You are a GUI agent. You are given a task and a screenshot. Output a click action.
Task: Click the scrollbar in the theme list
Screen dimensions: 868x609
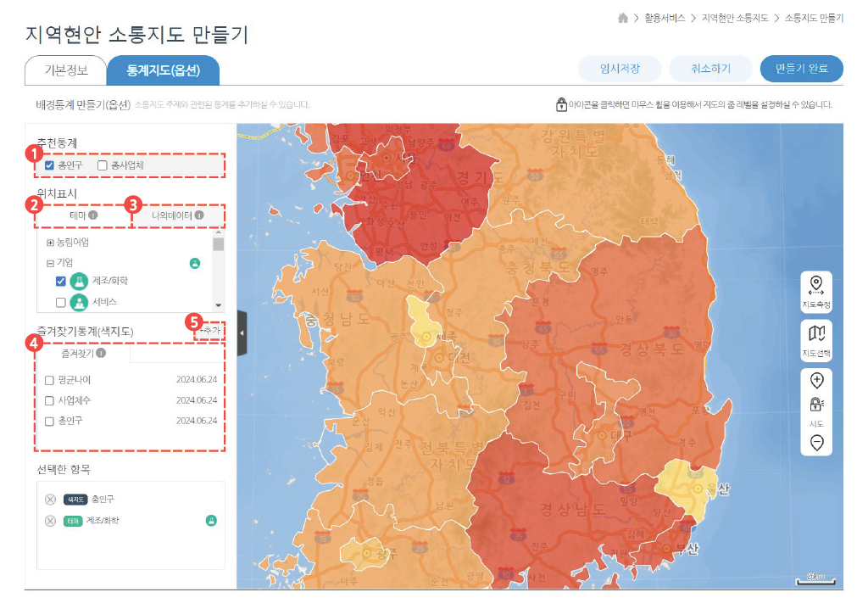pyautogui.click(x=216, y=243)
